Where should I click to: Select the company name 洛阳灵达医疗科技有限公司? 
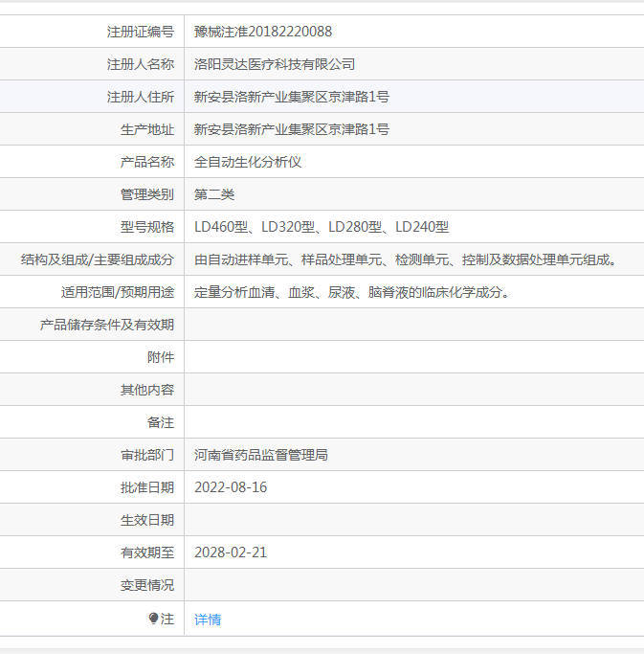(x=275, y=64)
